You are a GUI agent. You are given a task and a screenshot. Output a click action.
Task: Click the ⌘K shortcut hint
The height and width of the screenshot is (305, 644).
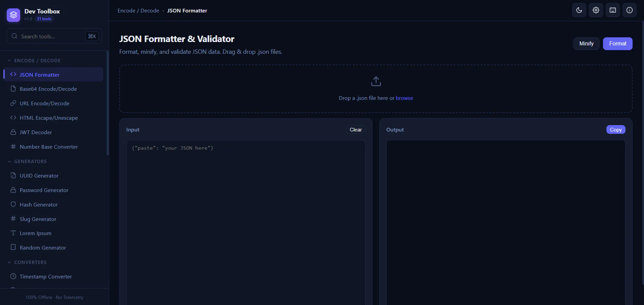(92, 36)
